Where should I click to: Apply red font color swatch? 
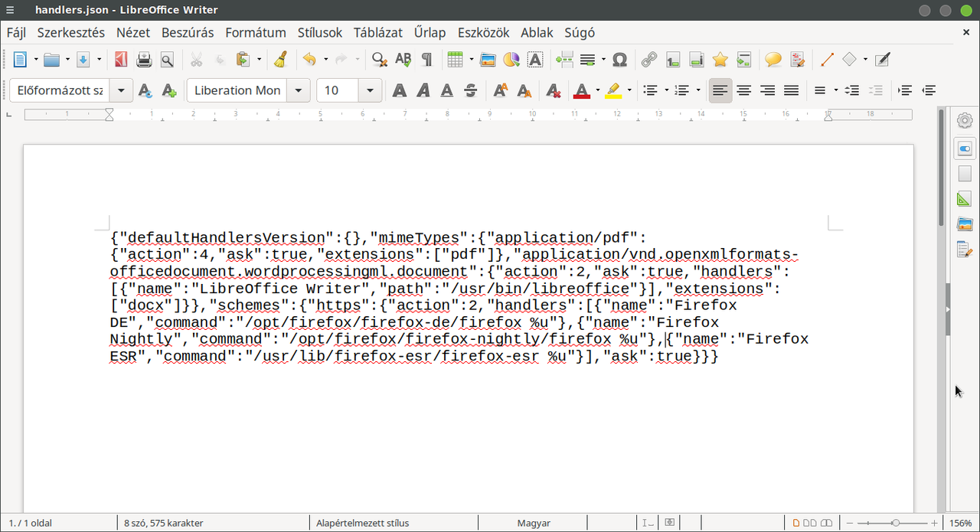(582, 90)
